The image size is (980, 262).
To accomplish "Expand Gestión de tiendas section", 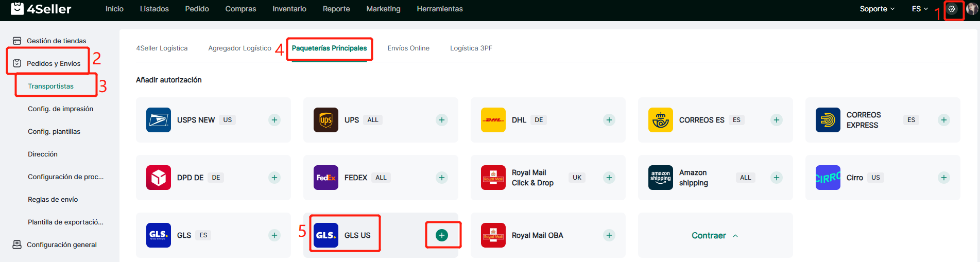I will (x=57, y=41).
